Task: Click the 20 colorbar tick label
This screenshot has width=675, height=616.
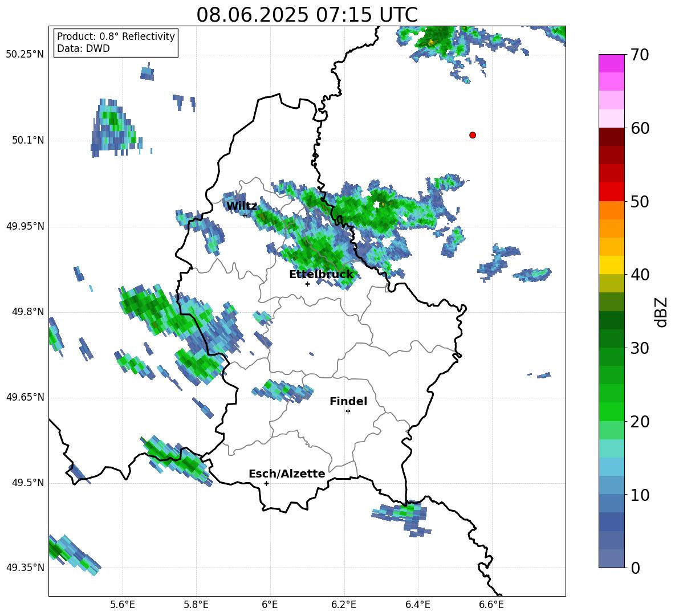Action: (x=640, y=422)
